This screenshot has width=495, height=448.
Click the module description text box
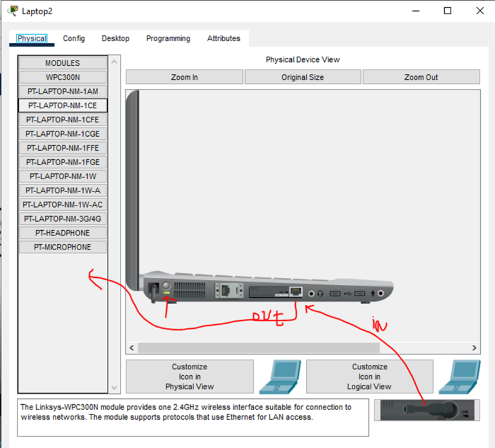193,418
